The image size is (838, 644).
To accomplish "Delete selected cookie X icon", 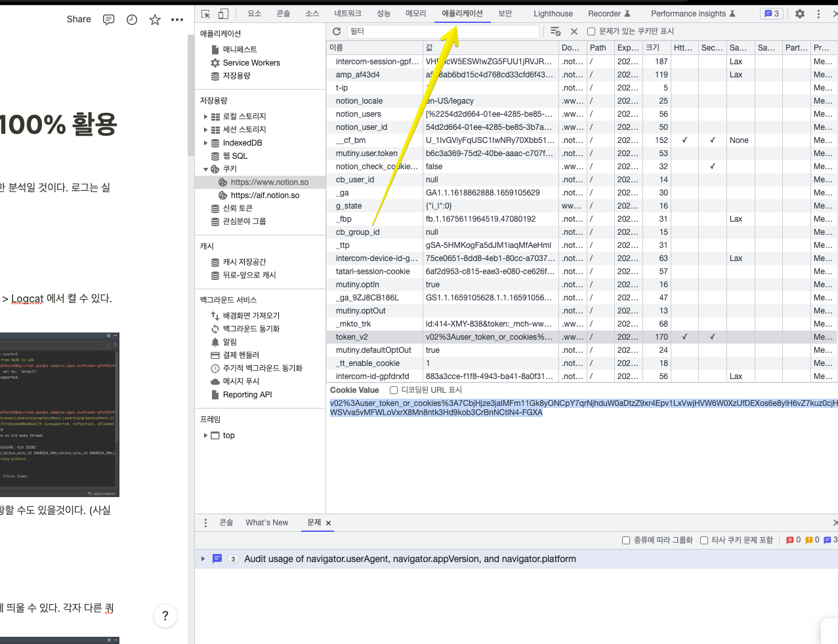I will point(574,31).
